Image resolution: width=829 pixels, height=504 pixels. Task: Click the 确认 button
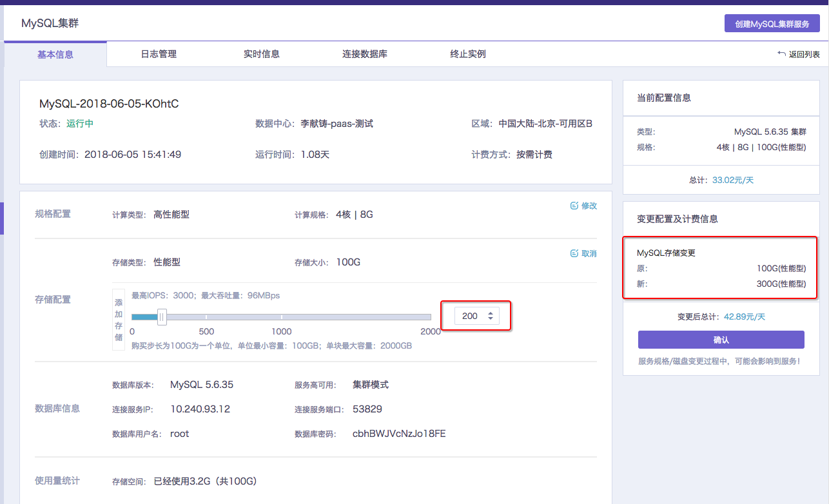pyautogui.click(x=721, y=340)
